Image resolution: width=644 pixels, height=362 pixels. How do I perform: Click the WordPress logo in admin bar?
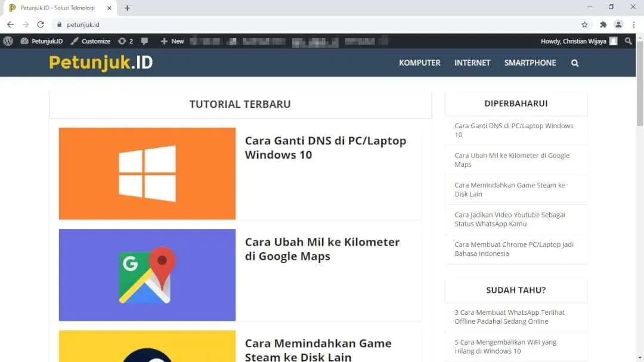coord(8,41)
